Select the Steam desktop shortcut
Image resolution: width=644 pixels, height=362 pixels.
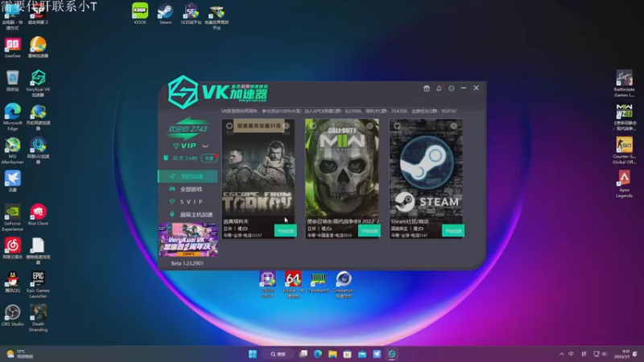point(166,14)
